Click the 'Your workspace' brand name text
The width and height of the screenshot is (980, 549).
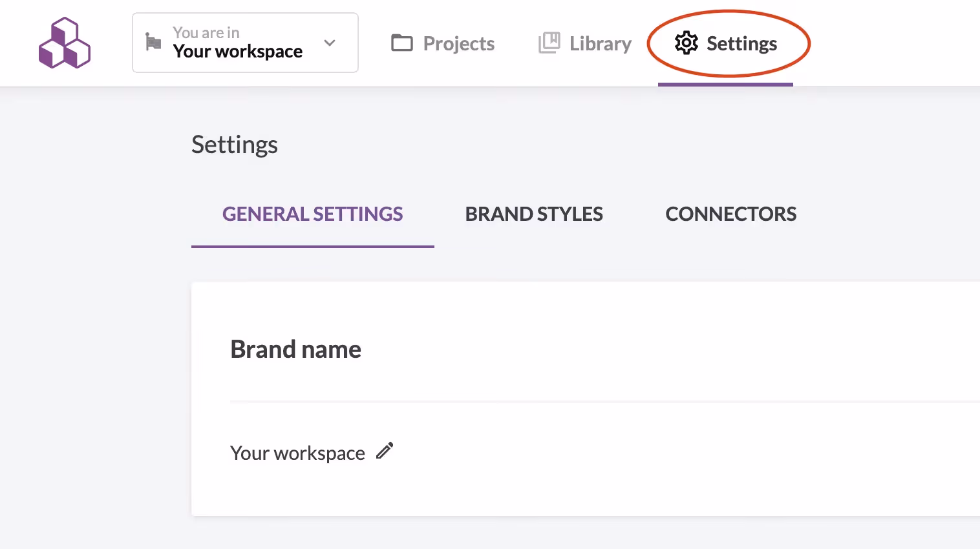(x=297, y=453)
